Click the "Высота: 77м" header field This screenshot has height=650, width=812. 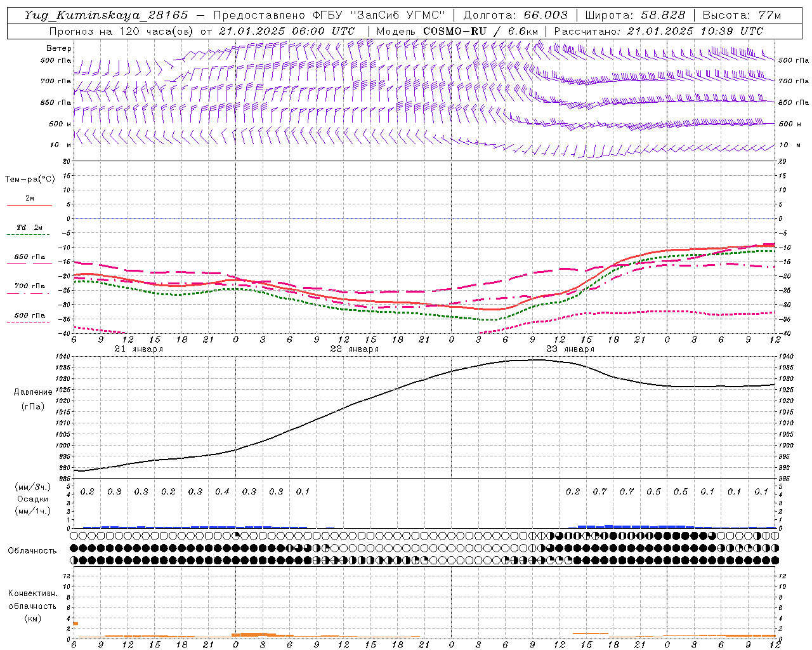[742, 15]
